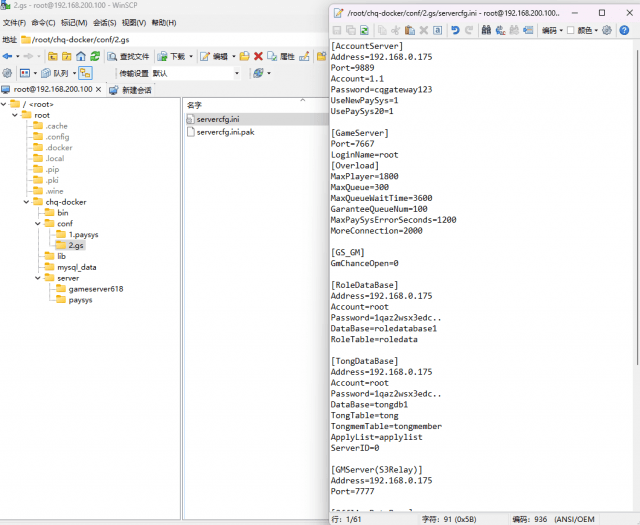The image size is (640, 525).
Task: Collapse the server folder node
Action: click(x=36, y=278)
